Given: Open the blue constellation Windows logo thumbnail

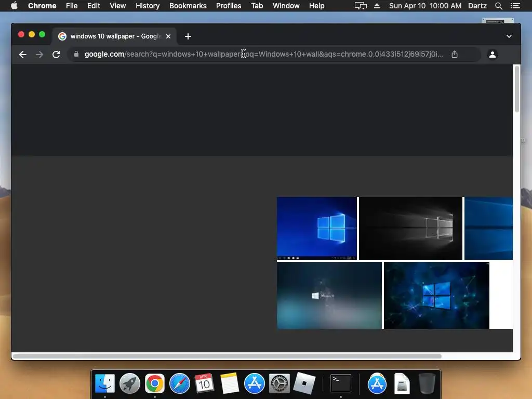Looking at the screenshot, I should point(436,295).
